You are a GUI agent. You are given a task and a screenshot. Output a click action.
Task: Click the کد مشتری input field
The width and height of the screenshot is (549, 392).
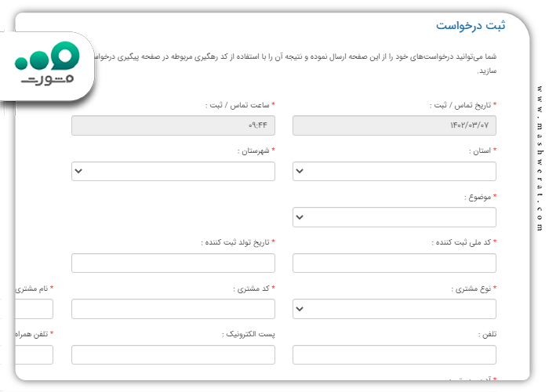click(x=173, y=309)
